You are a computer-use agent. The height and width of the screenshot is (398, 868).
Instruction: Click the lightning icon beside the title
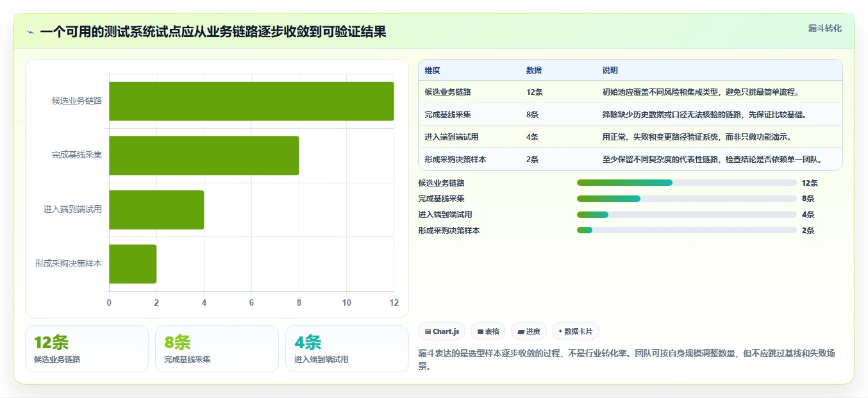tap(31, 31)
